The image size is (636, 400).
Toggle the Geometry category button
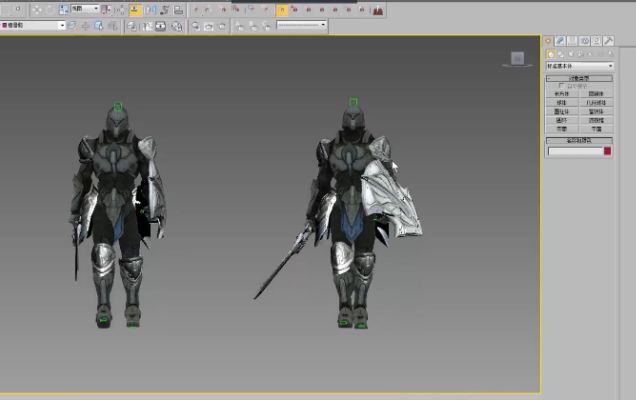click(x=549, y=54)
